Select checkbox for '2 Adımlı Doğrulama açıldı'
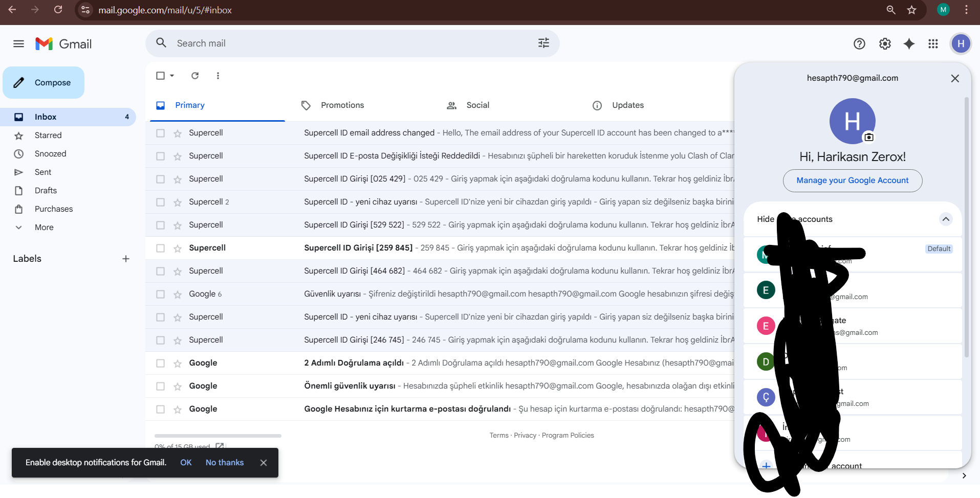 point(160,363)
